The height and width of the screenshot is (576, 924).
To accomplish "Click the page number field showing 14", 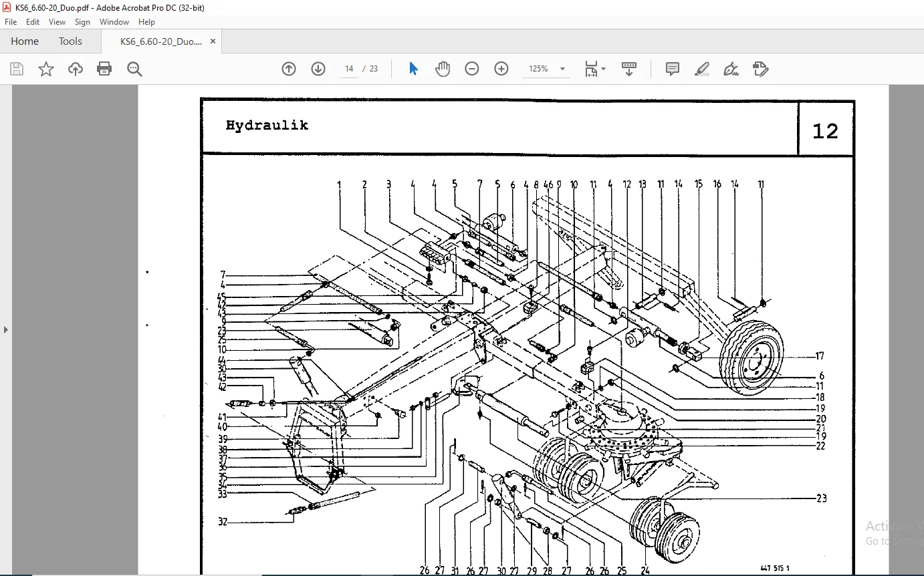I will coord(349,69).
